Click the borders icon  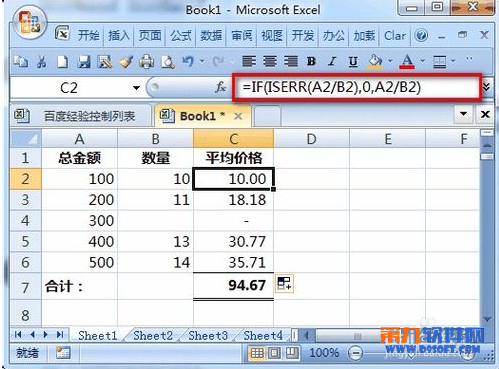[439, 62]
